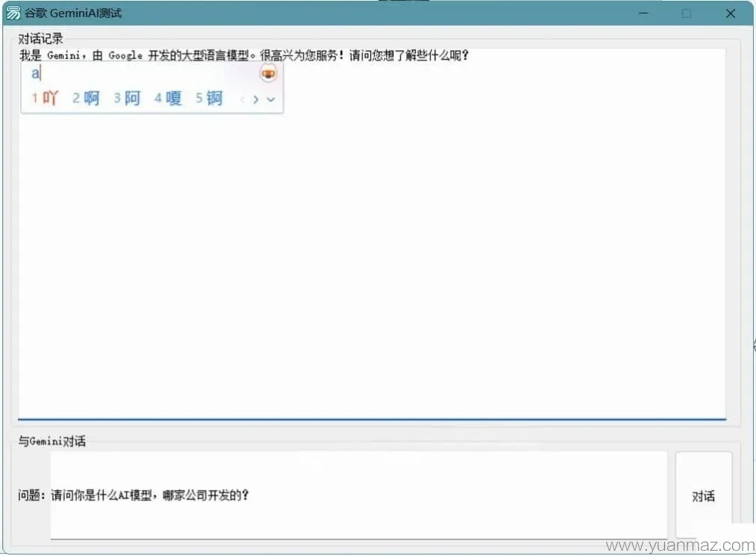The image size is (756, 556).
Task: Go to next page of IME candidates
Action: coord(256,100)
